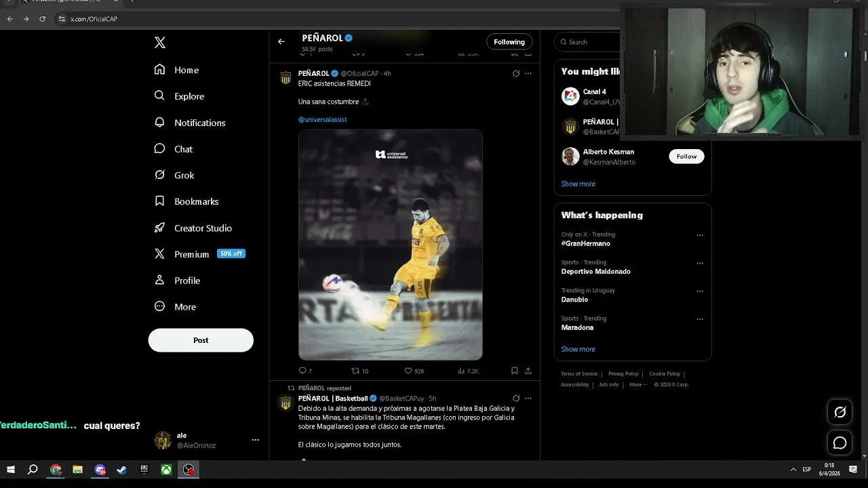The image size is (868, 488).
Task: Go back using the profile header arrow
Action: tap(281, 42)
